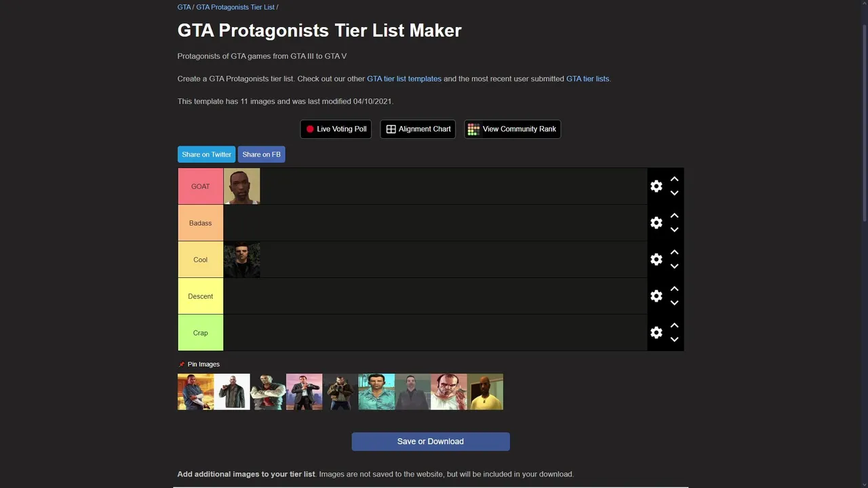This screenshot has height=488, width=868.
Task: Click the GOAT tier color label
Action: coord(201,186)
